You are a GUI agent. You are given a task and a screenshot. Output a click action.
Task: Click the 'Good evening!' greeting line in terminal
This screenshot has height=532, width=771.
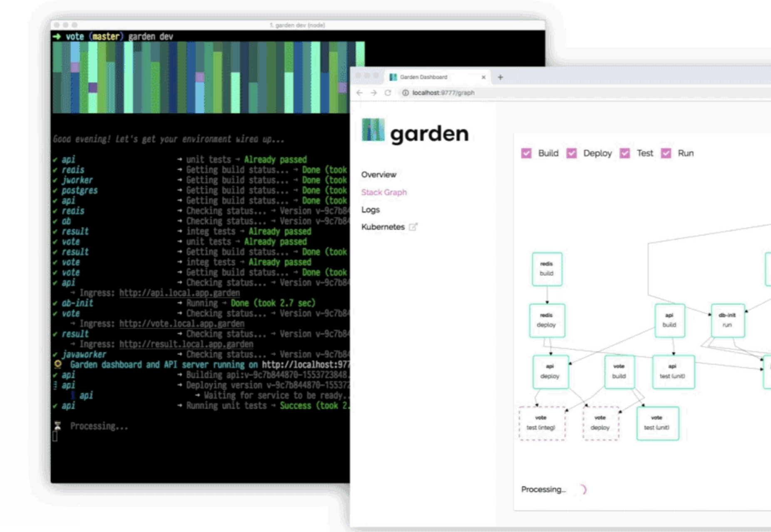click(168, 139)
